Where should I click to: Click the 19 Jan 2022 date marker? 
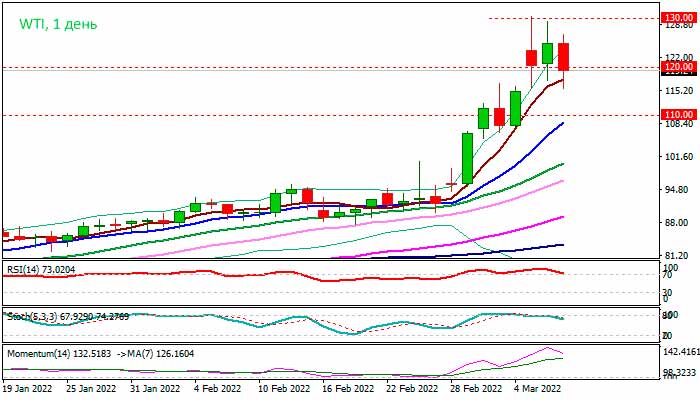tap(27, 388)
